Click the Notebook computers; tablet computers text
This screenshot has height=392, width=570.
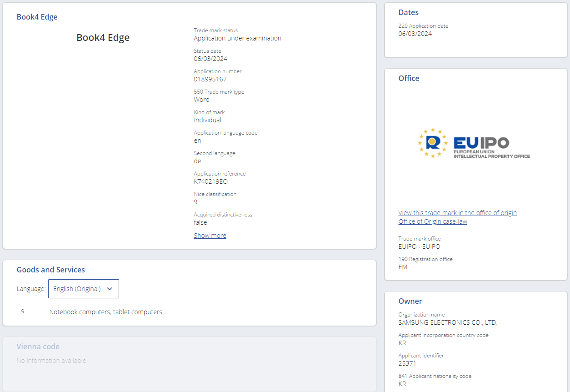106,312
